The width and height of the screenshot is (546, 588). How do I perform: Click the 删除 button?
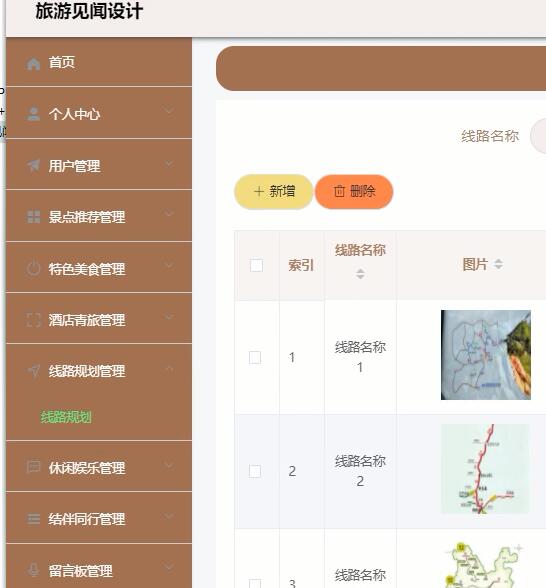point(354,192)
